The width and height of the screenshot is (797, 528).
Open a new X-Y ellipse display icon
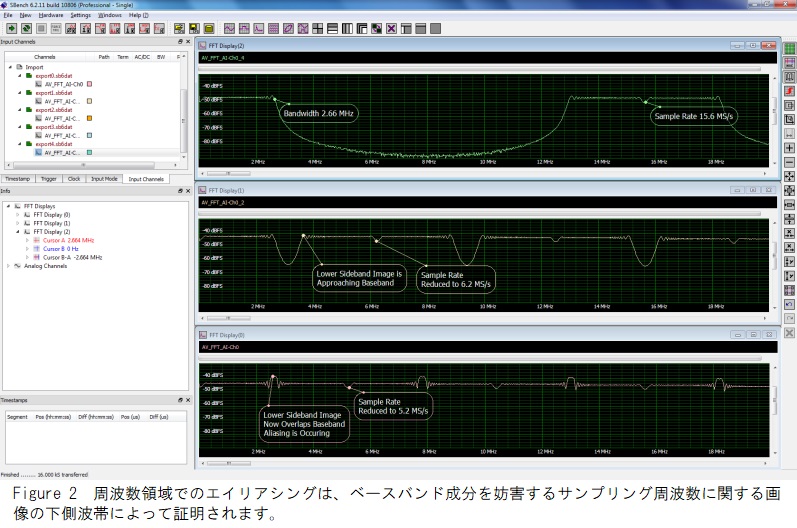tap(288, 28)
